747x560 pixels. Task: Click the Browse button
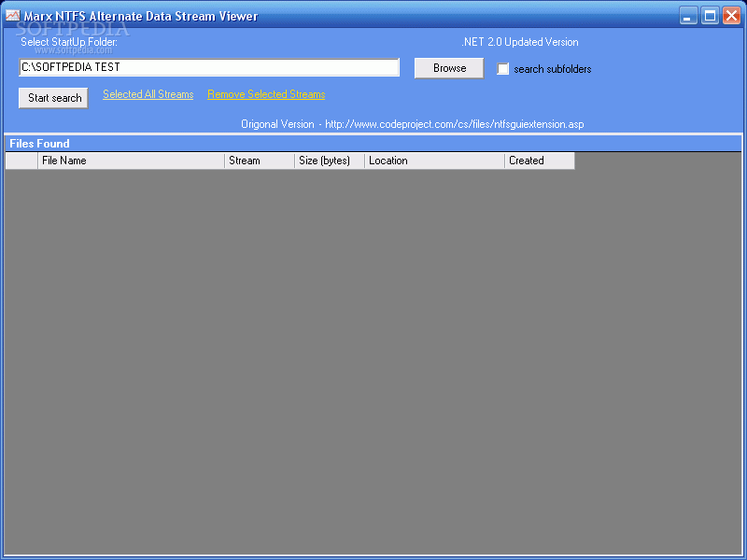pyautogui.click(x=449, y=68)
